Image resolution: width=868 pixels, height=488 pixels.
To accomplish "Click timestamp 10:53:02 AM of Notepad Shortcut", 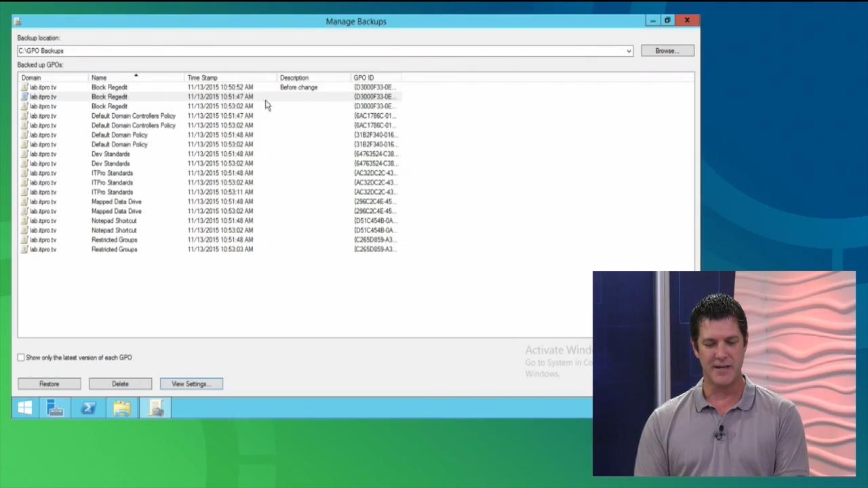I will point(220,230).
